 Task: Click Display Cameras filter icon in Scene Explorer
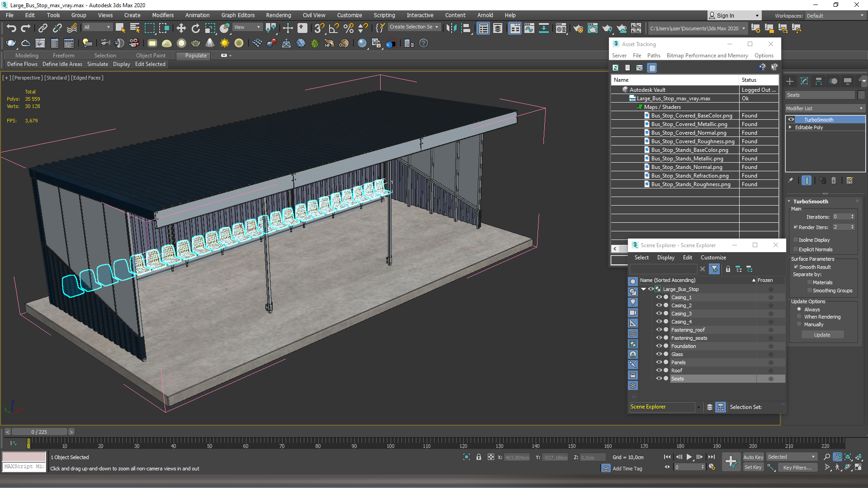pos(633,313)
